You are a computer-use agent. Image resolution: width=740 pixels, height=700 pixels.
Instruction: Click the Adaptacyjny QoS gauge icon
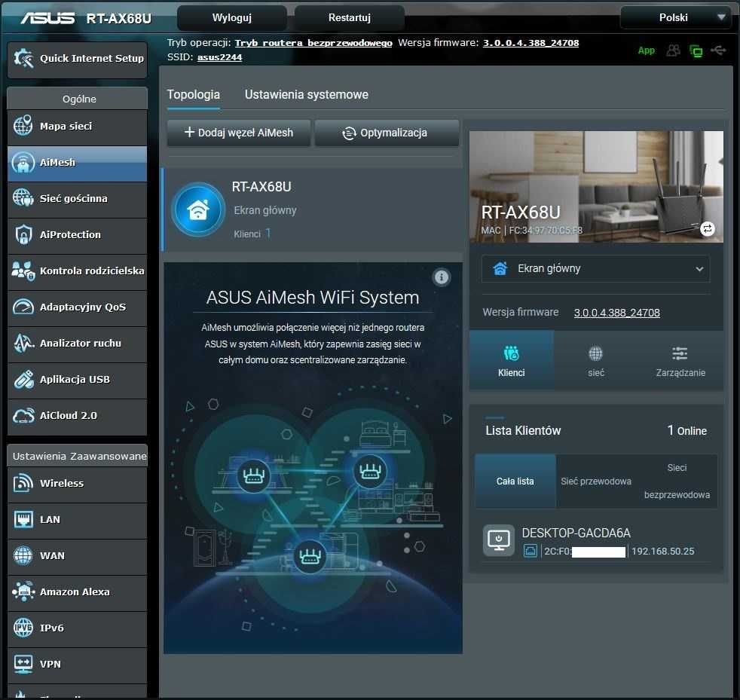point(23,307)
